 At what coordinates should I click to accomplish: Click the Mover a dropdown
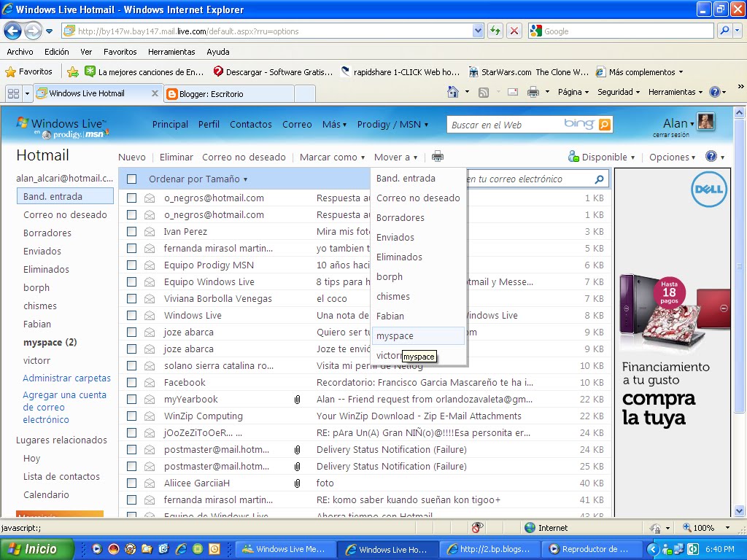point(395,157)
